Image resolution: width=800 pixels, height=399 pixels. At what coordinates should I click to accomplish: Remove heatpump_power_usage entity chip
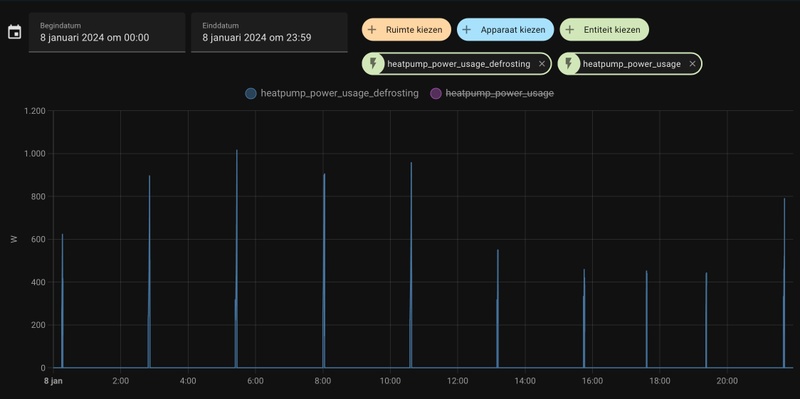click(692, 64)
